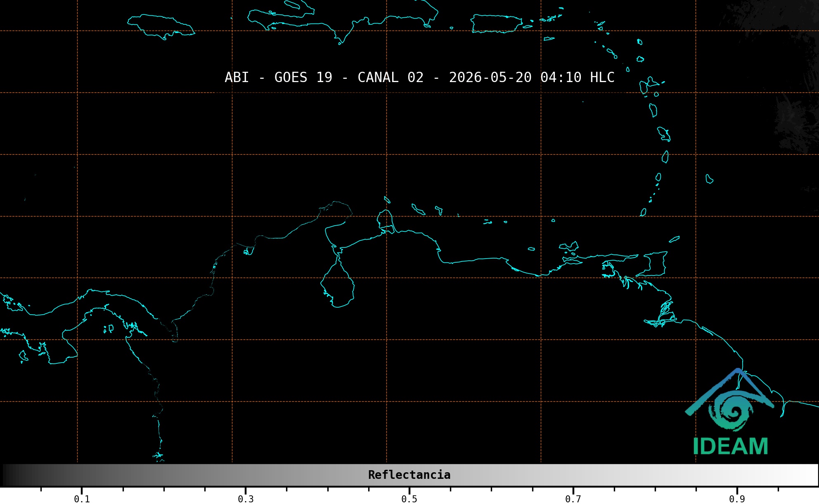The image size is (819, 504).
Task: Click the Barbados island outline
Action: (x=709, y=179)
